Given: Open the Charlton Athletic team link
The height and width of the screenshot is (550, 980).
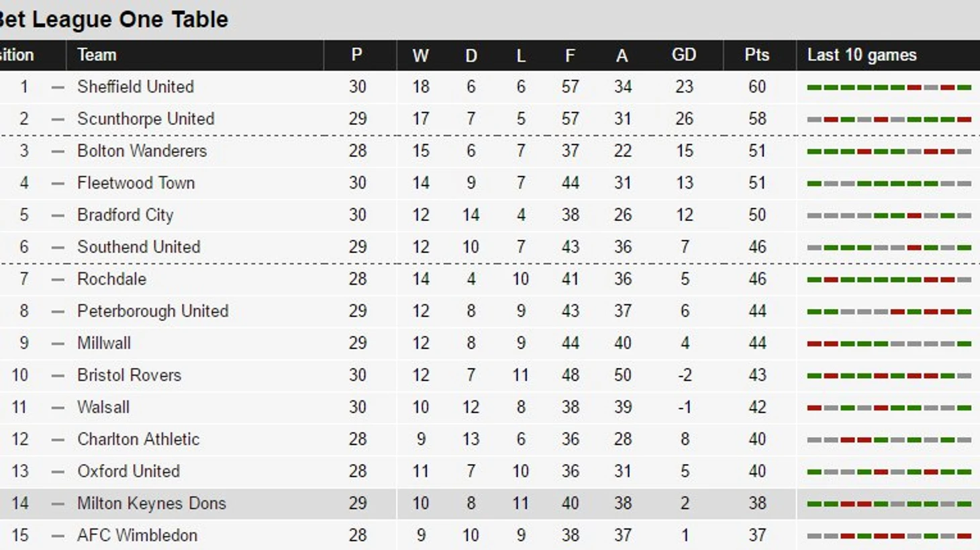Looking at the screenshot, I should click(x=138, y=439).
